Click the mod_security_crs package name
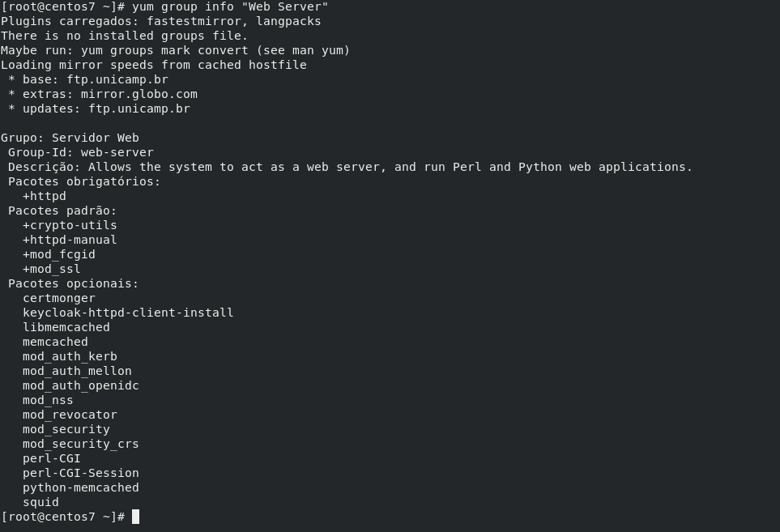Screen dimensions: 780x532 [x=81, y=444]
